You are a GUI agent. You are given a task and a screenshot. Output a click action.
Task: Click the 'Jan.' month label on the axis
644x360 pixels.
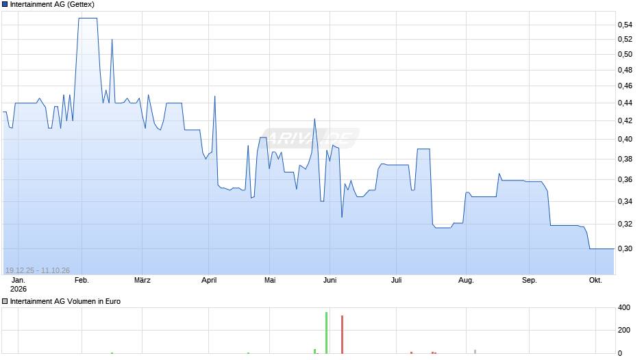[18, 281]
